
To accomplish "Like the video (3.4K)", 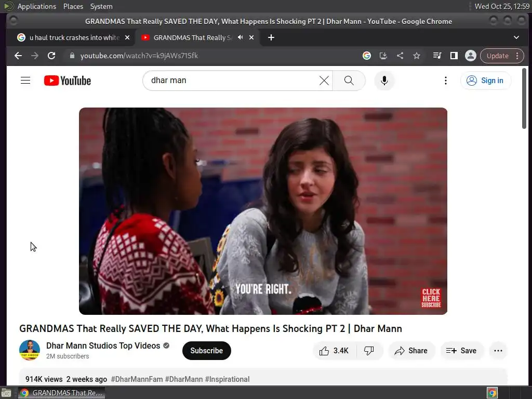I will tap(334, 351).
